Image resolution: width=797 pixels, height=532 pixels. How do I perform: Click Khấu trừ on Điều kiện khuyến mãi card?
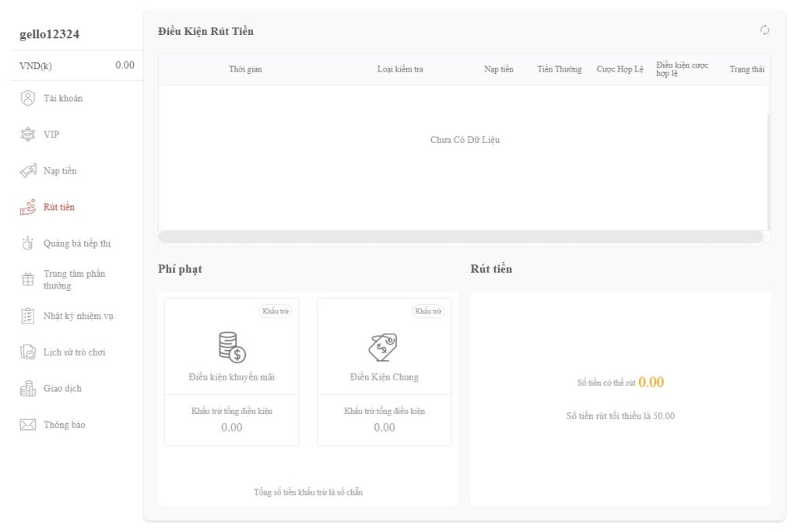(x=276, y=311)
